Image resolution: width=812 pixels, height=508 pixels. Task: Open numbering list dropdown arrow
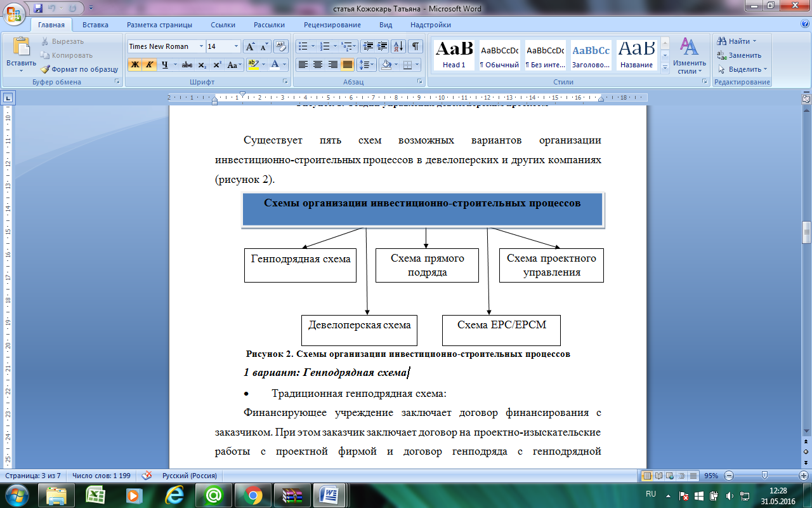(334, 46)
